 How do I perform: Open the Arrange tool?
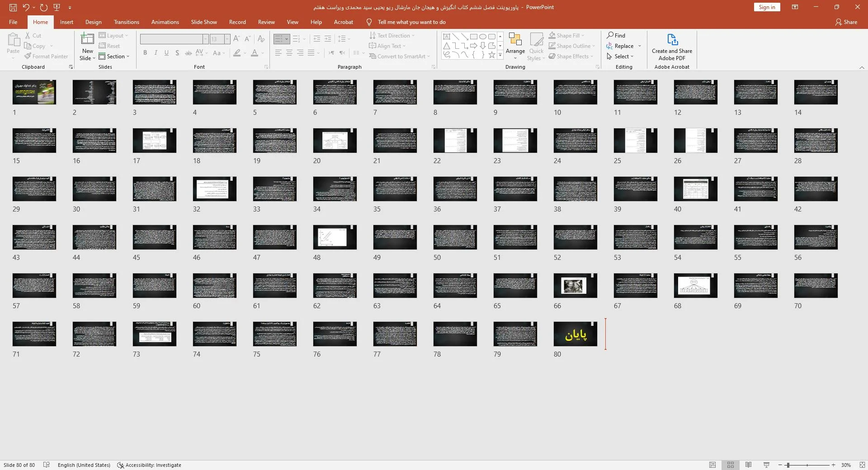515,46
